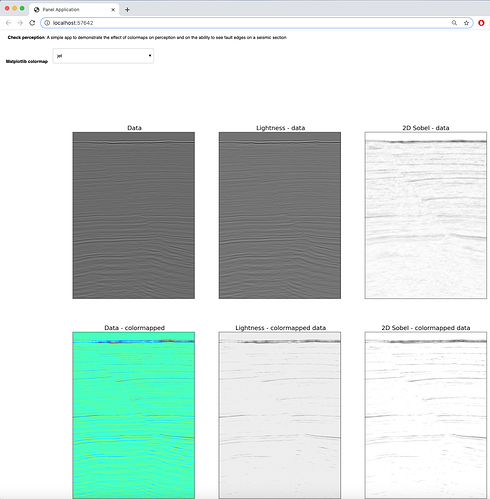
Task: Click the zoom magnifier icon in address bar
Action: click(454, 23)
